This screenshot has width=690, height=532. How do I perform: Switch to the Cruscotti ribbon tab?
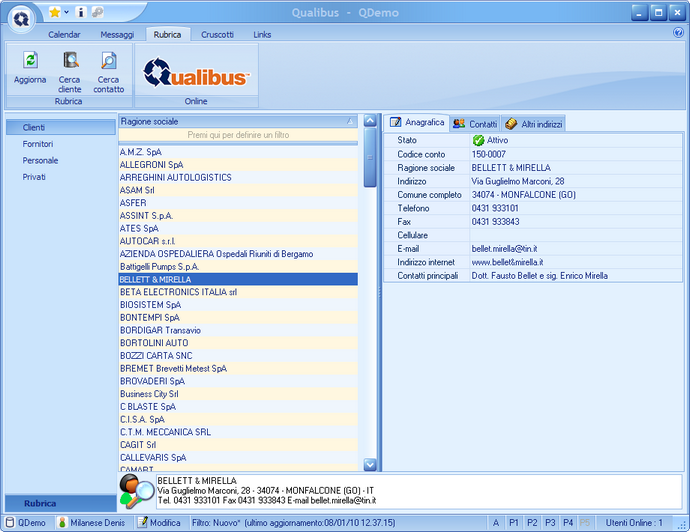(216, 34)
